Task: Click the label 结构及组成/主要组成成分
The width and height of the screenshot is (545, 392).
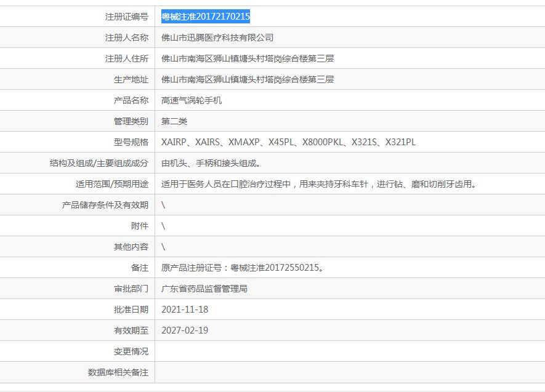Action: 99,163
